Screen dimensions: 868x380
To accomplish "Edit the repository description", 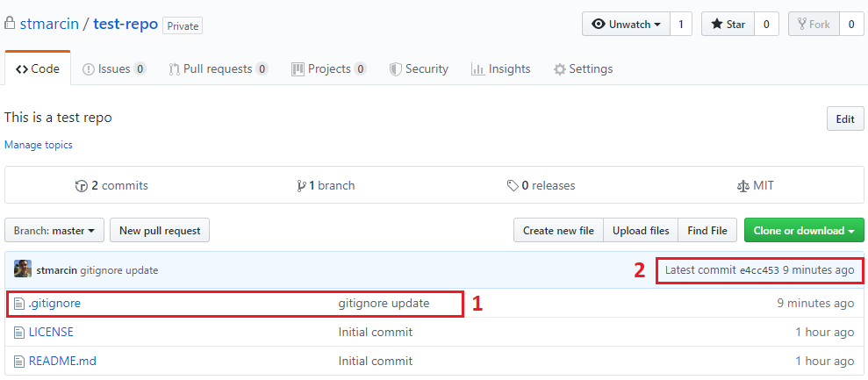I will 845,118.
